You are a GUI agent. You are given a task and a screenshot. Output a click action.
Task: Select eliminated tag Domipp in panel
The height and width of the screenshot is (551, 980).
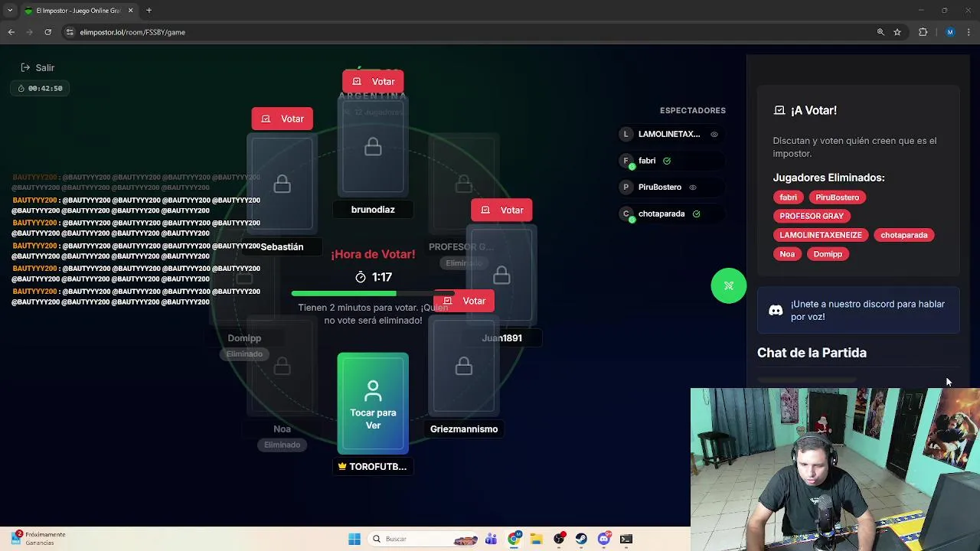(x=828, y=254)
